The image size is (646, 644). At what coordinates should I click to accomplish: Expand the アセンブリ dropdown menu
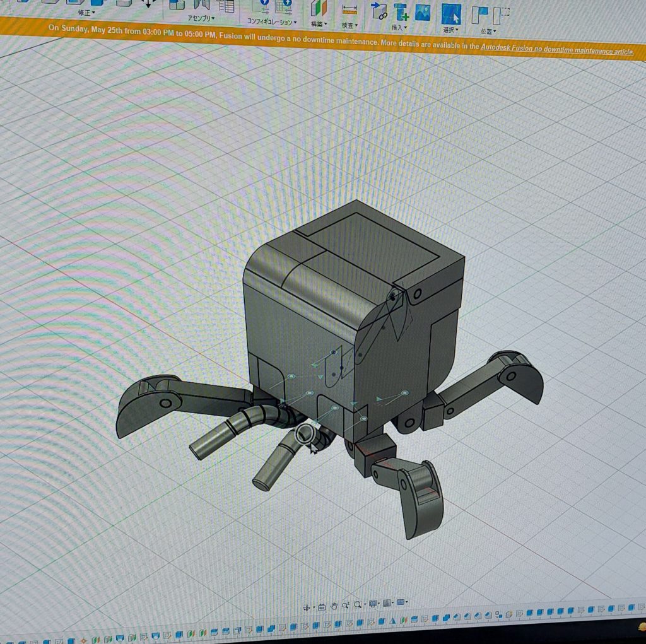202,18
